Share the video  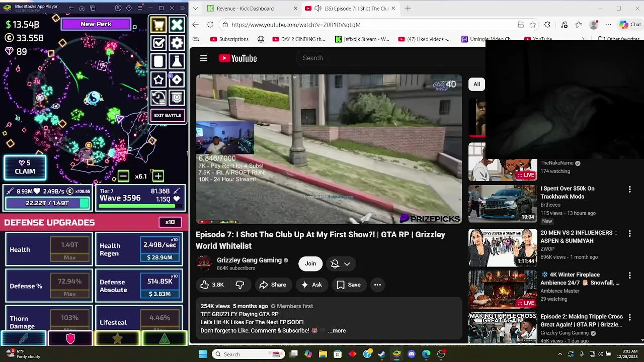[x=273, y=285]
